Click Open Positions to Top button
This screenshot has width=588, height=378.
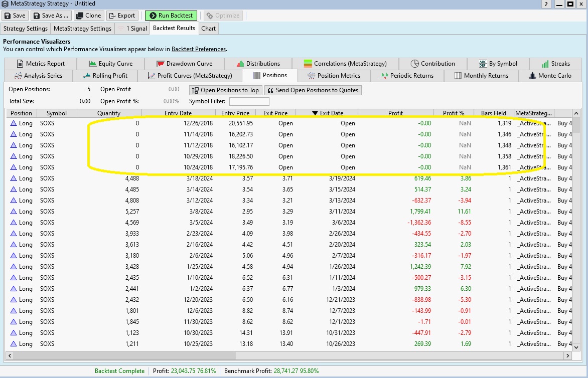(x=225, y=90)
